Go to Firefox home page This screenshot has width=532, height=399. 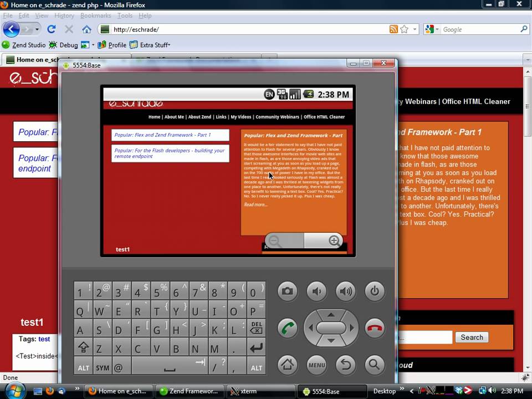point(86,29)
